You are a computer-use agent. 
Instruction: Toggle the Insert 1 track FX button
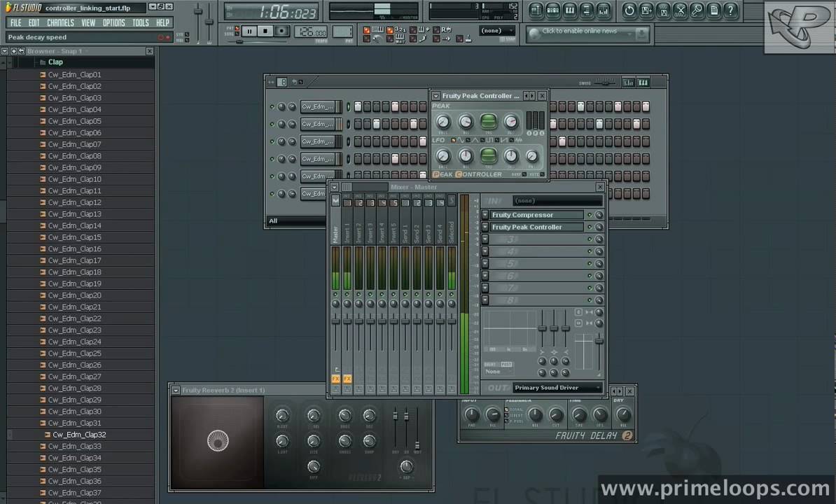[x=347, y=379]
